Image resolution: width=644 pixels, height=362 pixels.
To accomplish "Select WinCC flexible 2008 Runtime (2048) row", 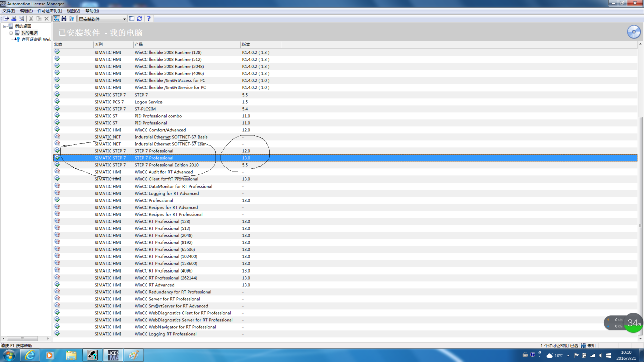I will click(x=345, y=66).
